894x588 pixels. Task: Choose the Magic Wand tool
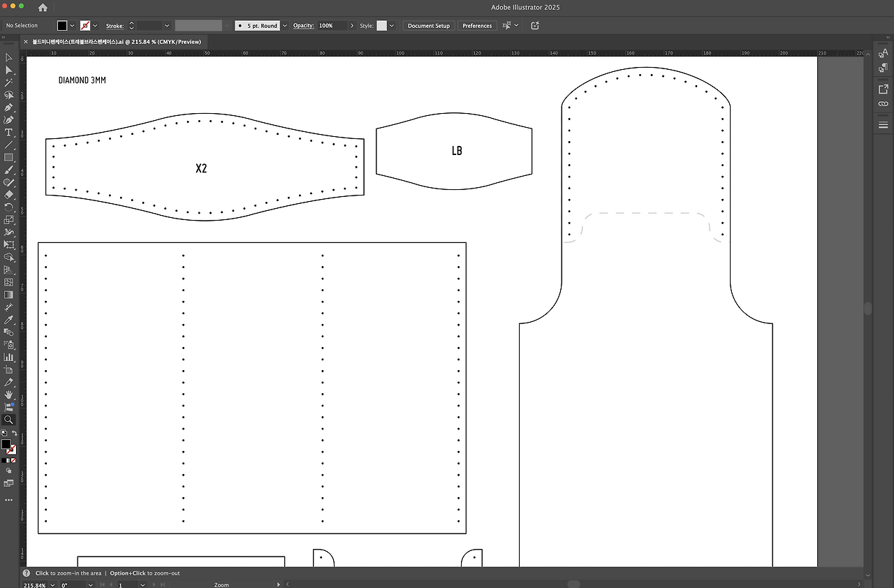point(9,83)
